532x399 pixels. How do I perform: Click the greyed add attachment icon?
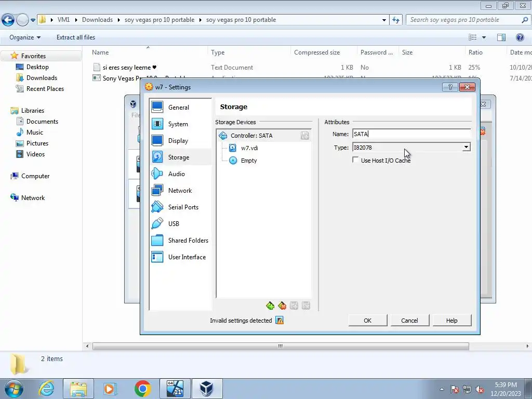[294, 306]
